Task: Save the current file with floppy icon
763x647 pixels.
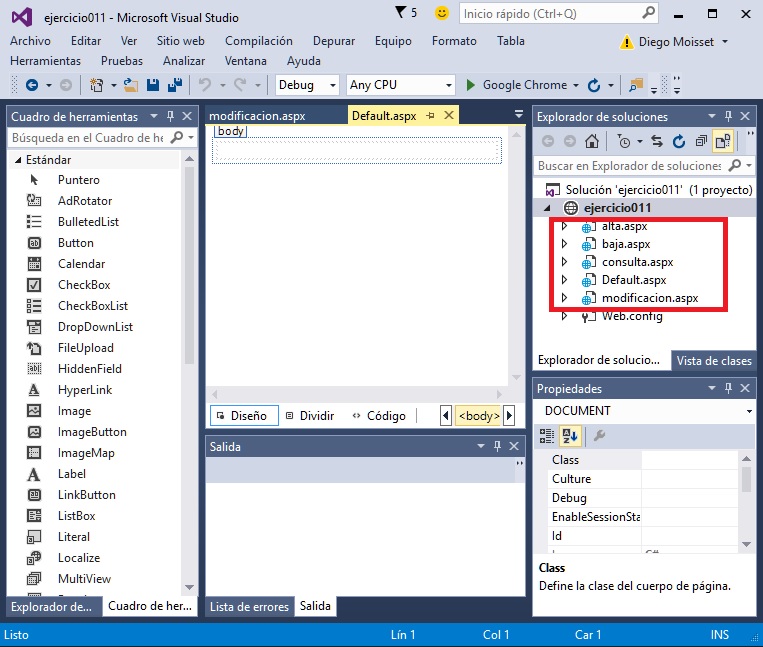Action: pos(153,85)
